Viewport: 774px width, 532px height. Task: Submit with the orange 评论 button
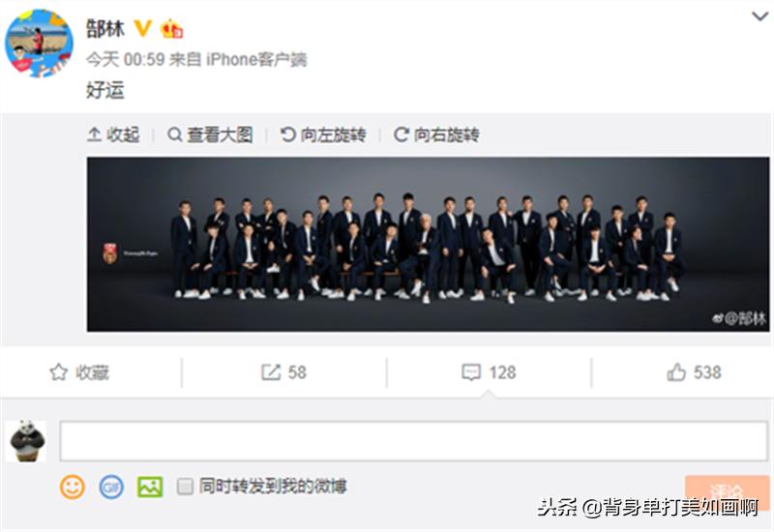[x=727, y=490]
